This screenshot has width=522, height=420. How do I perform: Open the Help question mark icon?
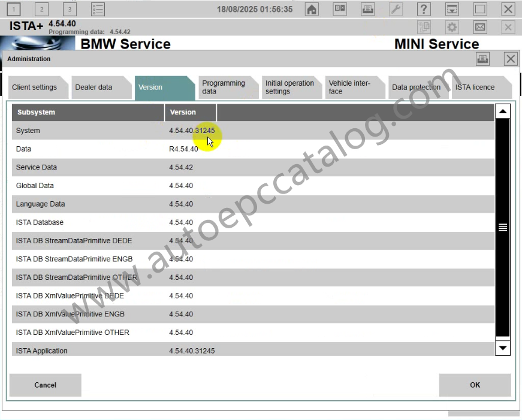point(424,9)
